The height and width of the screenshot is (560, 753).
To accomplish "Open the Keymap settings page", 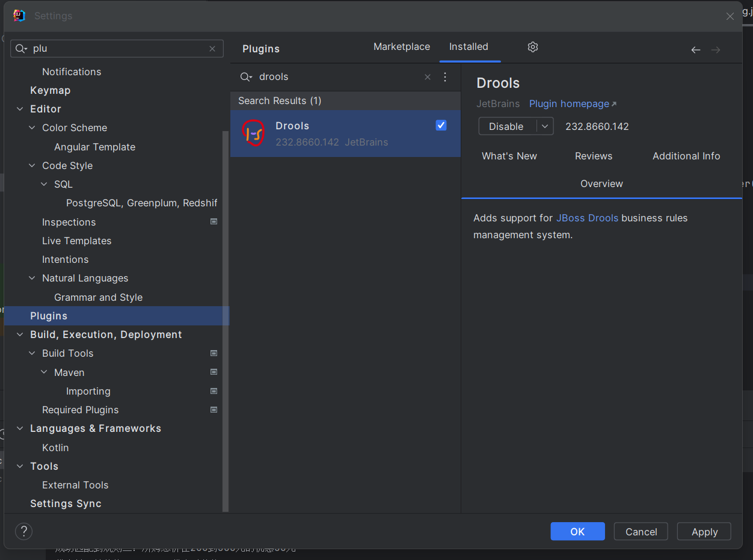I will pyautogui.click(x=51, y=90).
